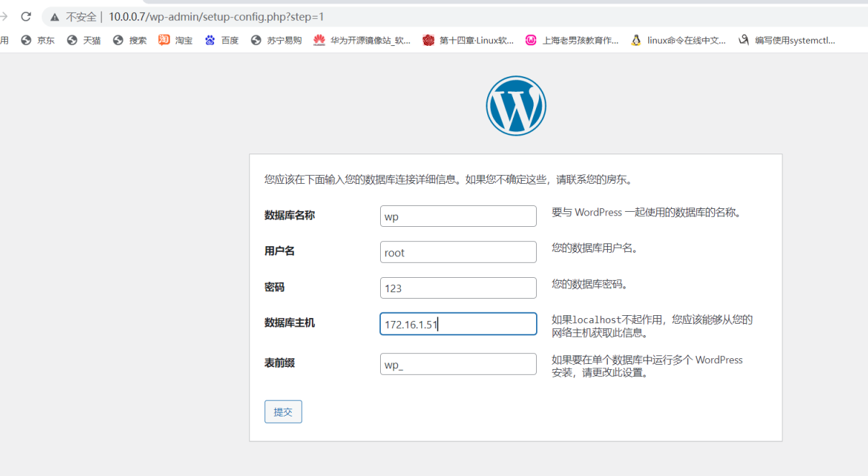
Task: Submit the form with 提交 button
Action: click(283, 411)
